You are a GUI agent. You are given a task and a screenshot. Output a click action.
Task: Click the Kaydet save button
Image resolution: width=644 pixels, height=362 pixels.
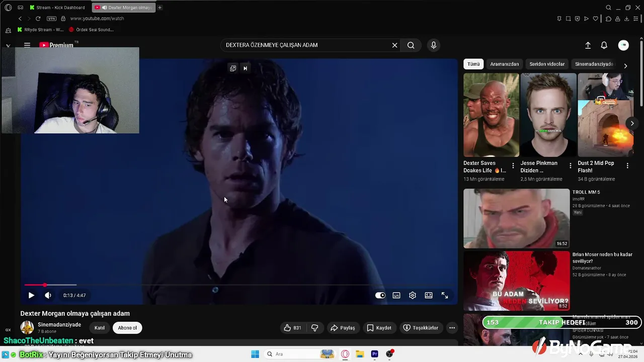click(x=379, y=328)
